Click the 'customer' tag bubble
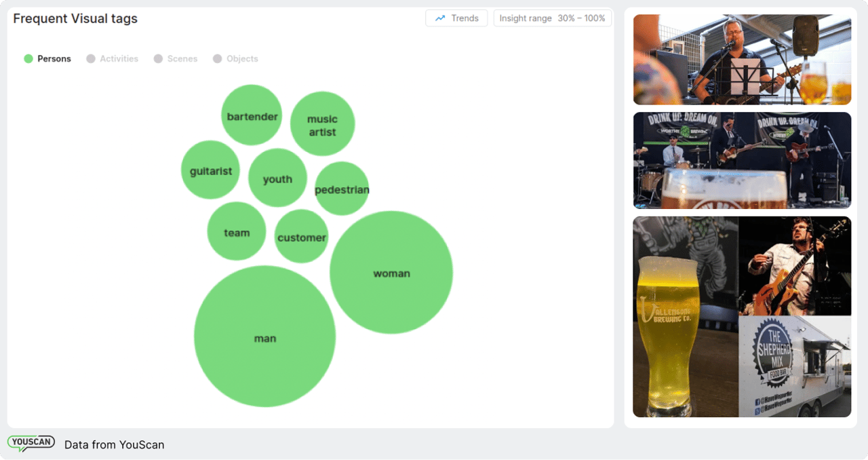 click(x=301, y=237)
